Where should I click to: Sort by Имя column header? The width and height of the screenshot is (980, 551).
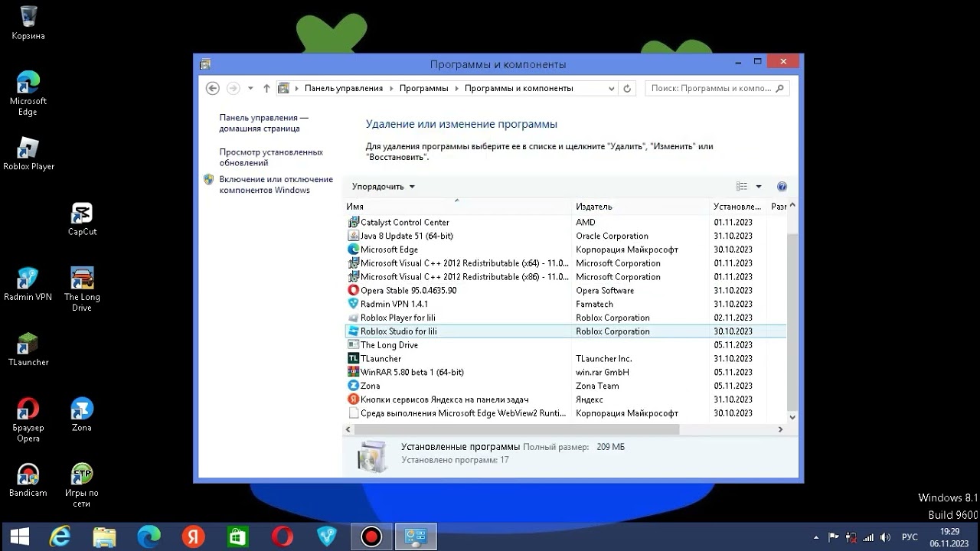coord(458,206)
